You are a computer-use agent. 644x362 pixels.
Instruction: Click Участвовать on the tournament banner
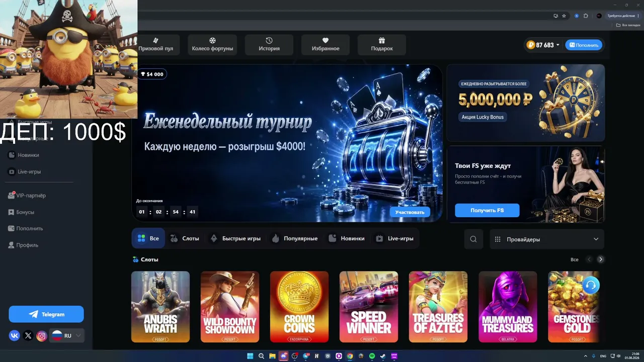pyautogui.click(x=410, y=212)
